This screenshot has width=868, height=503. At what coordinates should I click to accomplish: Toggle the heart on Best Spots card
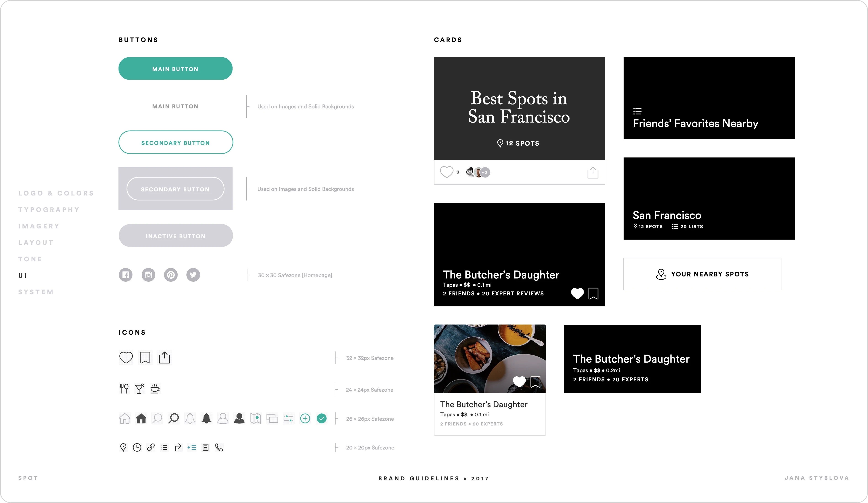click(x=446, y=172)
